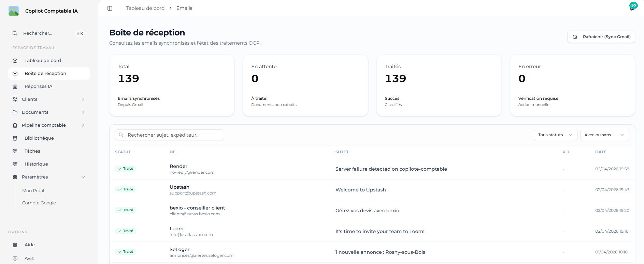Open the Avis option

[49, 259]
